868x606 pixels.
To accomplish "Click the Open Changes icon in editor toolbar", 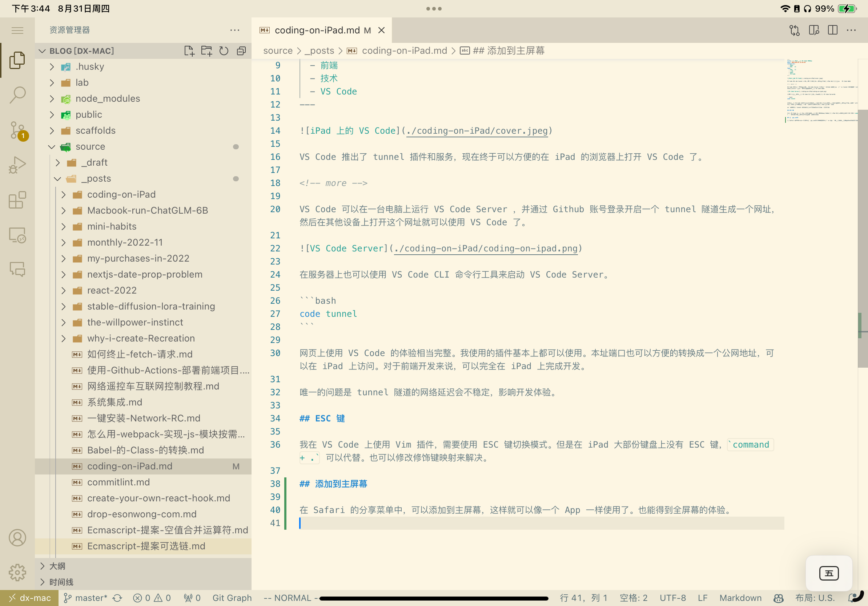I will [x=794, y=30].
